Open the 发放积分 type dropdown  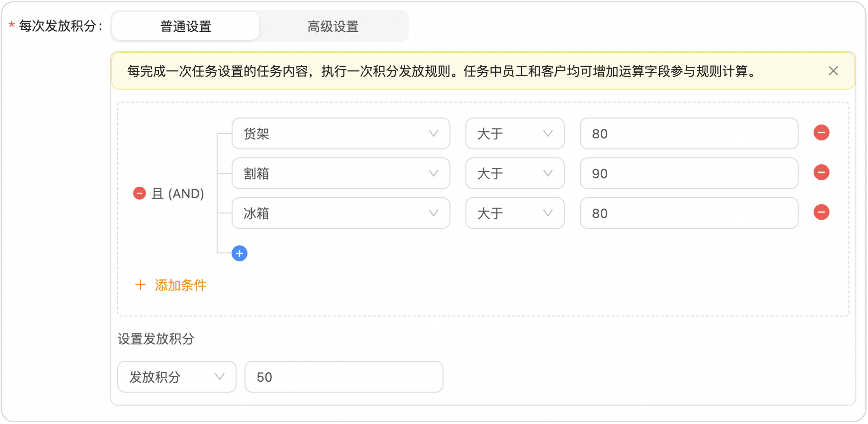coord(177,377)
